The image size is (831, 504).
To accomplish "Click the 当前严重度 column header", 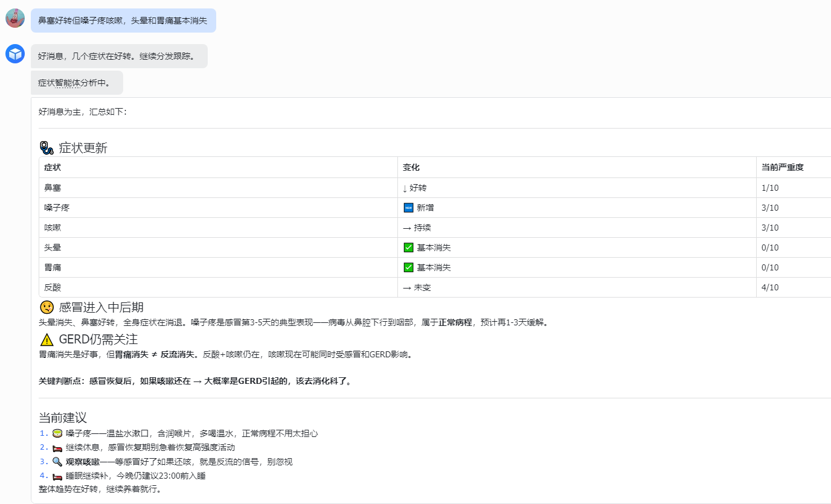I will click(794, 167).
